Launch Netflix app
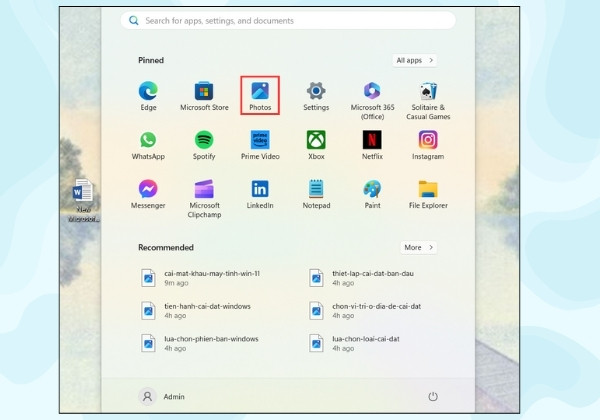This screenshot has width=600, height=420. [372, 145]
